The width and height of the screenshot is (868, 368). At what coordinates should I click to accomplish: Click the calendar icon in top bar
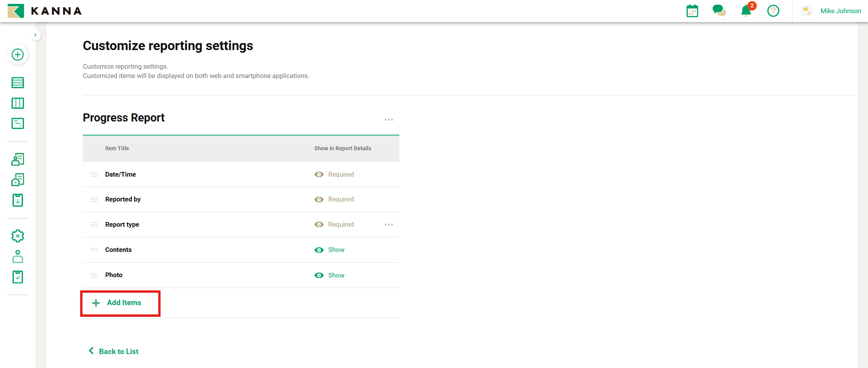tap(692, 11)
